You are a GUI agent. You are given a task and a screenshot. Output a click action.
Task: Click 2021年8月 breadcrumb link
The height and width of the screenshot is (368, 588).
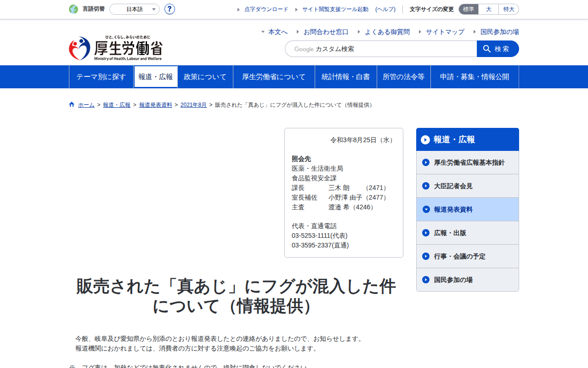(x=193, y=105)
